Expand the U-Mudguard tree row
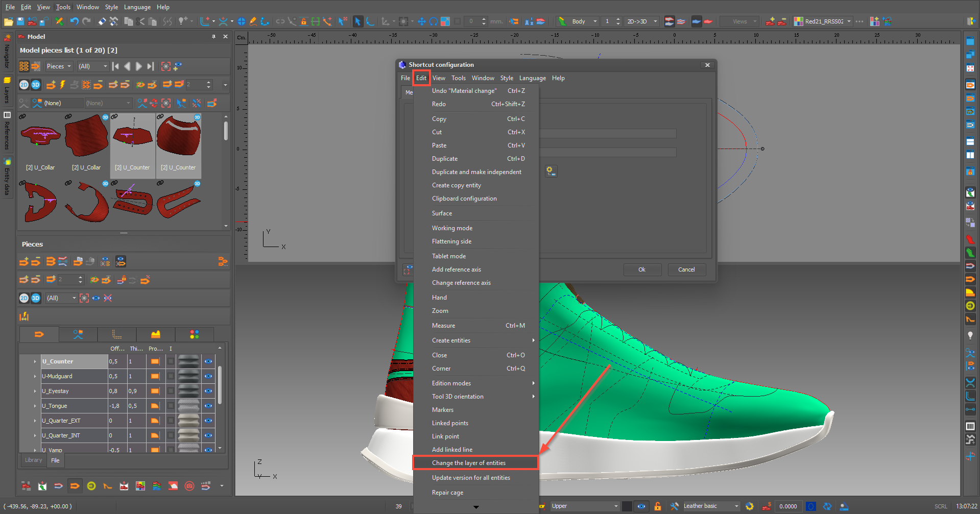 (35, 376)
